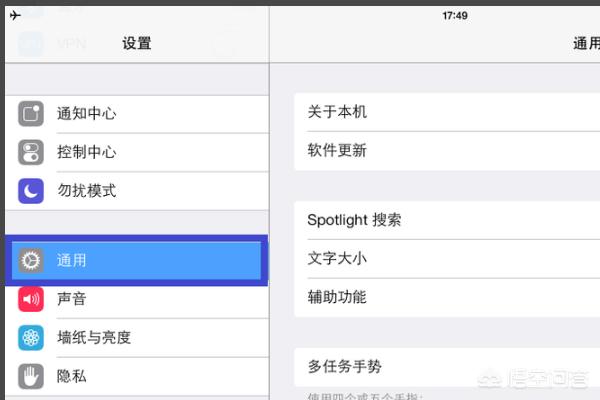The image size is (600, 400).
Task: Select the Spotlight 搜索 row
Action: point(354,220)
